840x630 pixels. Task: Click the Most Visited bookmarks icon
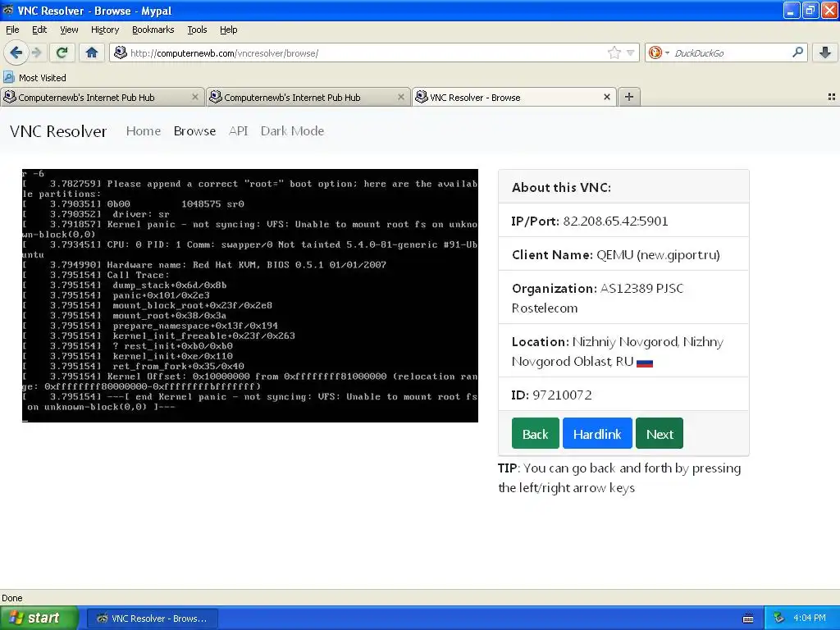point(8,77)
